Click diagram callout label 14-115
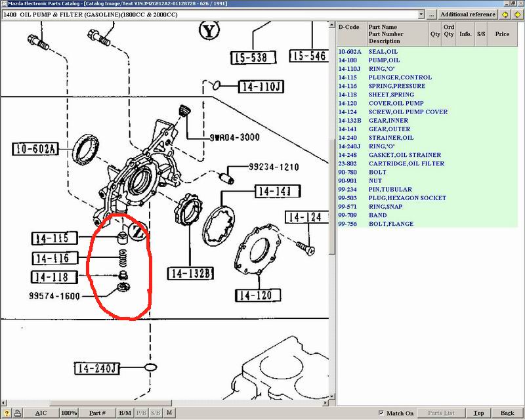The height and width of the screenshot is (420, 525). click(54, 238)
